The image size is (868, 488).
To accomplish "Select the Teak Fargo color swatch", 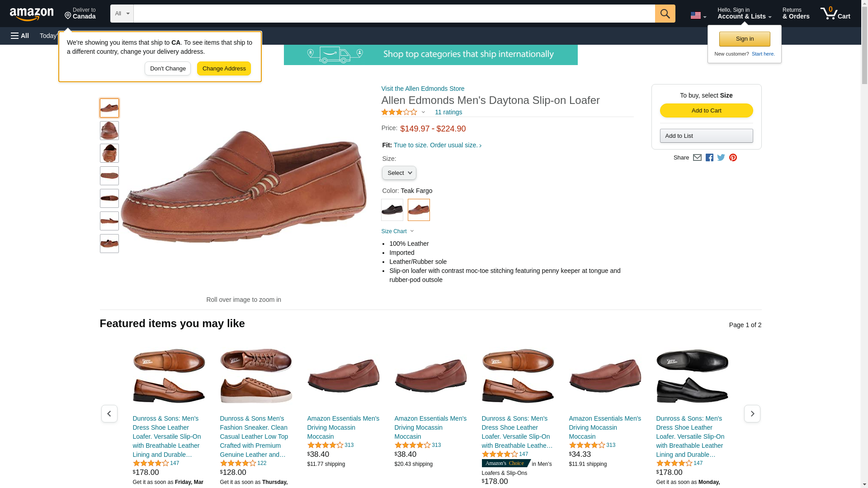I will coord(419,210).
